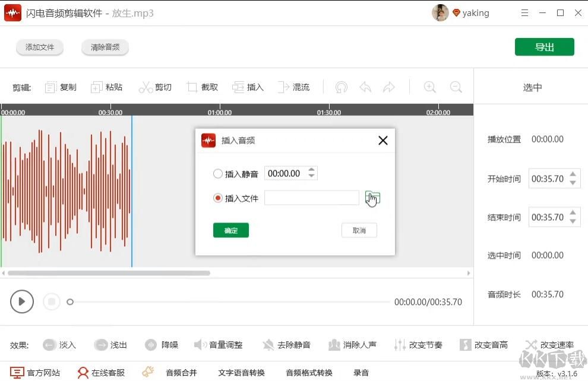
Task: Open Audio Format Conversion (音频格式转换)
Action: [308, 372]
